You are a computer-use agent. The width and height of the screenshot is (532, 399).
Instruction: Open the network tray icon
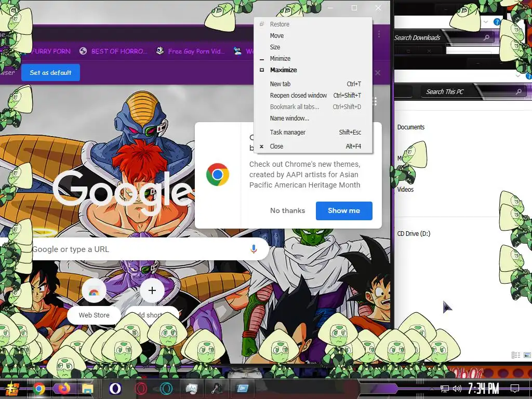coord(444,389)
